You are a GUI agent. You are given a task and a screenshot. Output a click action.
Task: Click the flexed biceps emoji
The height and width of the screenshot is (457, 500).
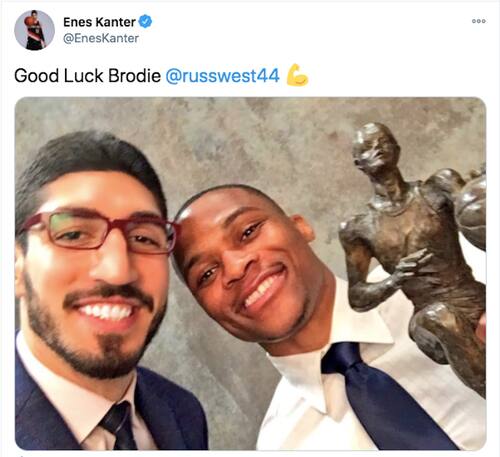click(297, 75)
